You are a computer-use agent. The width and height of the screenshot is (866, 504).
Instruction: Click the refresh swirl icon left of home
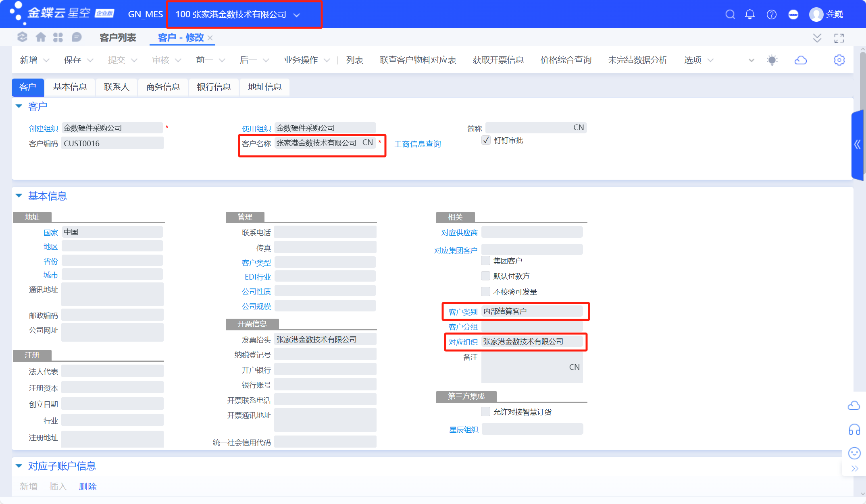[x=22, y=37]
